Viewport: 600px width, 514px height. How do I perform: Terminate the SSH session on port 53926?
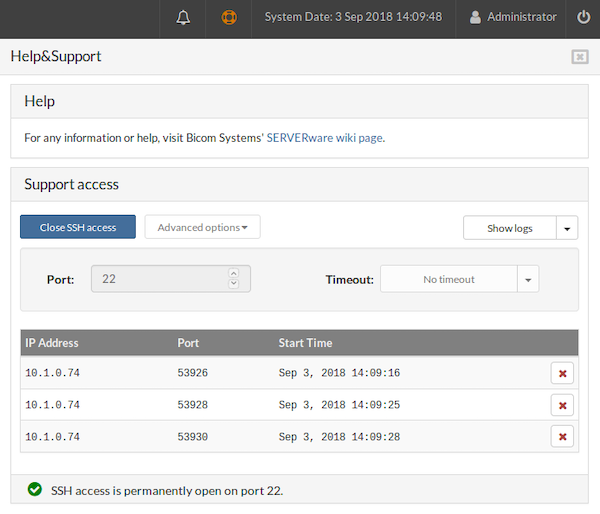tap(563, 374)
